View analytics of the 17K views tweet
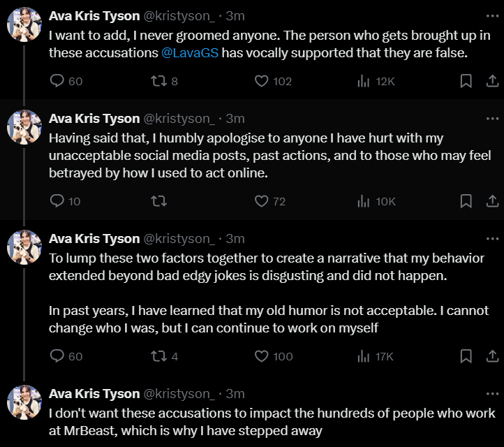The image size is (504, 447). click(364, 356)
